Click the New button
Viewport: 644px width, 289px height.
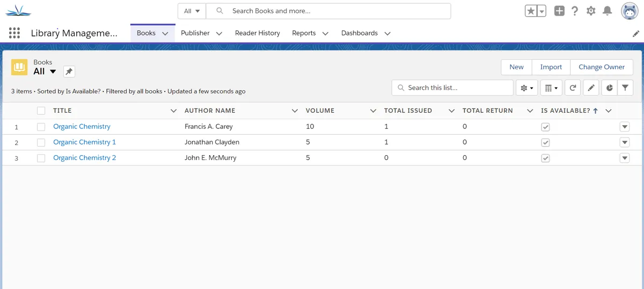(516, 67)
